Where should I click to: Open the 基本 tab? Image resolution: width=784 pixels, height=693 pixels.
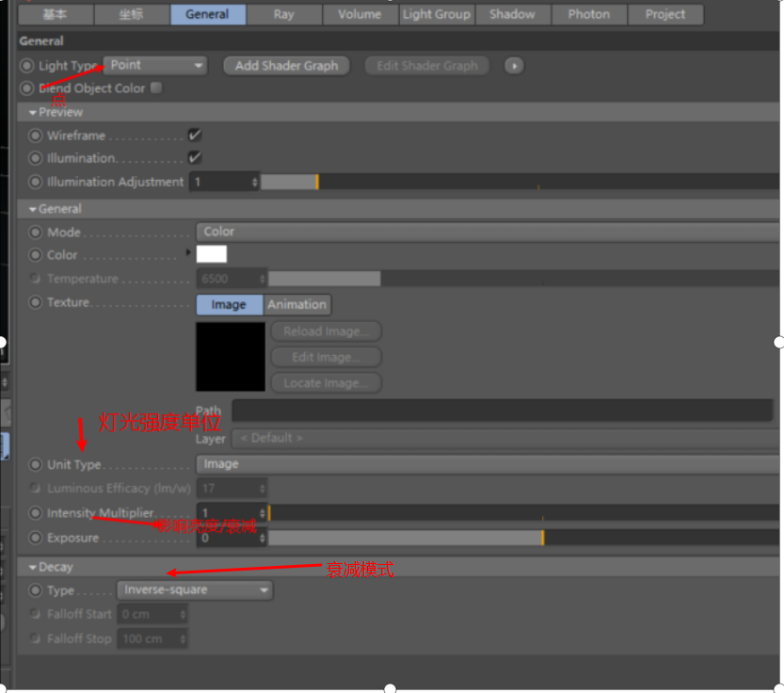(56, 14)
